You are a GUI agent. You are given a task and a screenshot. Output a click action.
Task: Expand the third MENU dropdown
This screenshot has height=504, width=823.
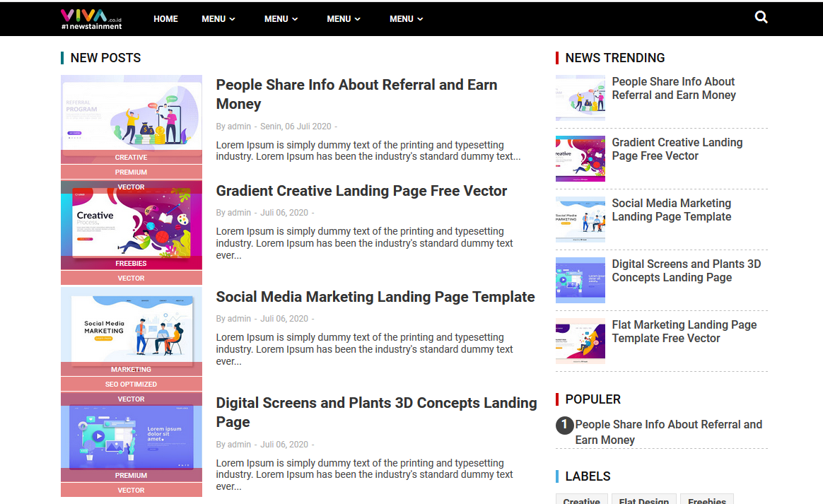click(x=343, y=19)
